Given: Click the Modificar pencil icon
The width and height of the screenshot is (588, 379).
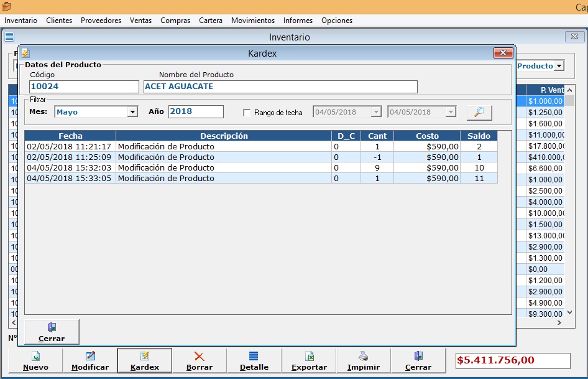Looking at the screenshot, I should pos(90,356).
